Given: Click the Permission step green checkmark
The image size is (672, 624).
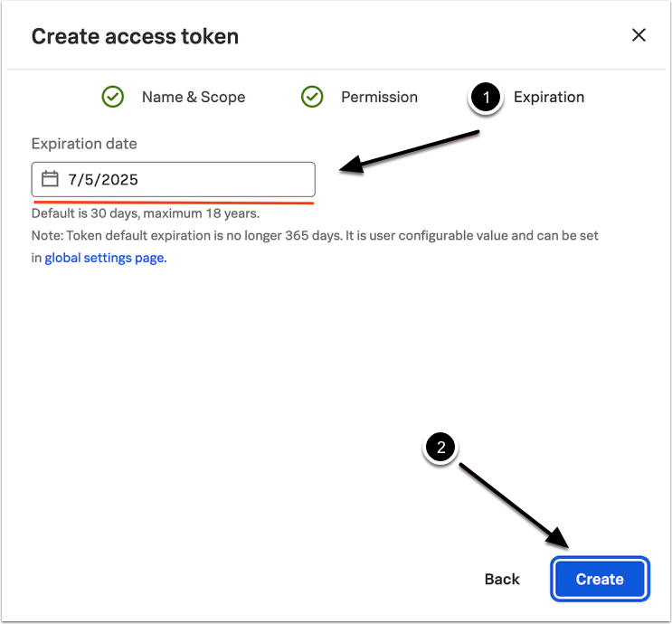Looking at the screenshot, I should 312,97.
